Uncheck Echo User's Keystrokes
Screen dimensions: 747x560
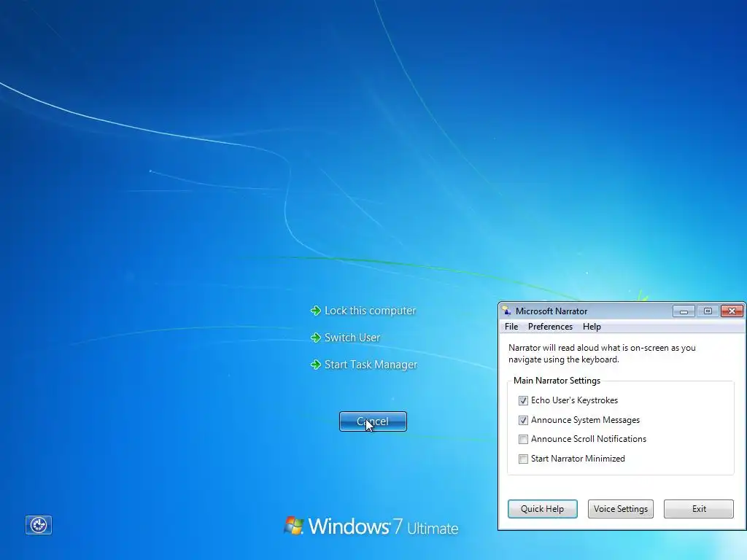click(523, 400)
